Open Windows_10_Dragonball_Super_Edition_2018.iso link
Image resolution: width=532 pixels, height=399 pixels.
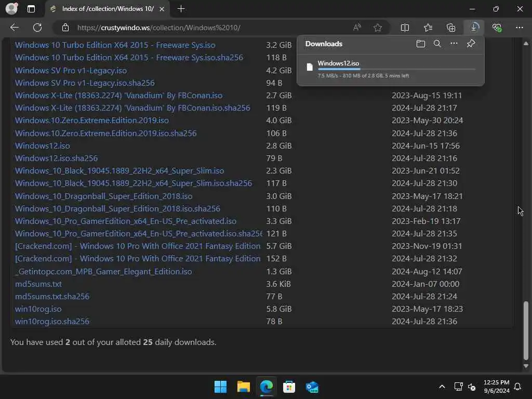coord(103,196)
